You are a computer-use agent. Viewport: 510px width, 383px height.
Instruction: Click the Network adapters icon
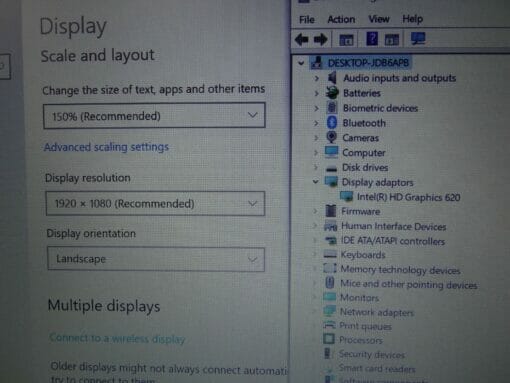(x=329, y=311)
